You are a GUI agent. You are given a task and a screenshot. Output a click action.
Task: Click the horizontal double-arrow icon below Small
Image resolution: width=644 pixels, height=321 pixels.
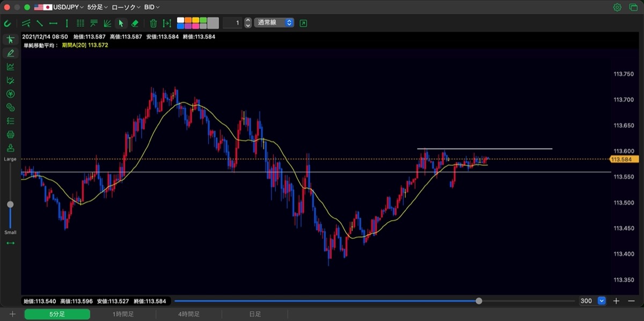click(x=10, y=243)
